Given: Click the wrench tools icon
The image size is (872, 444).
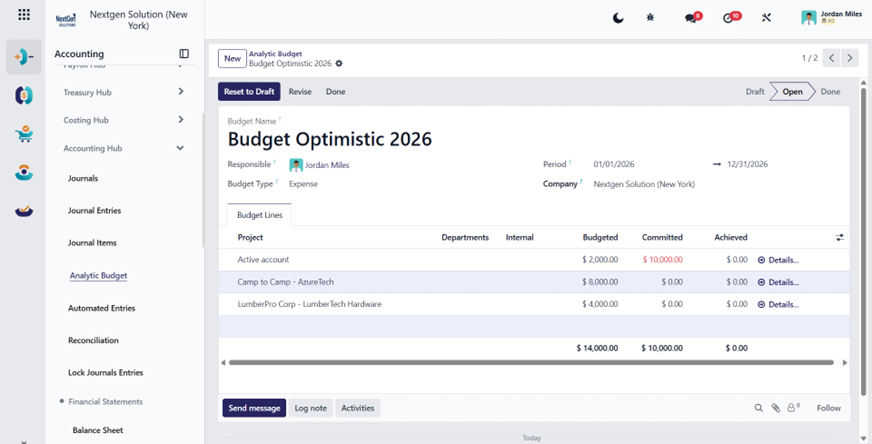Looking at the screenshot, I should coord(766,18).
